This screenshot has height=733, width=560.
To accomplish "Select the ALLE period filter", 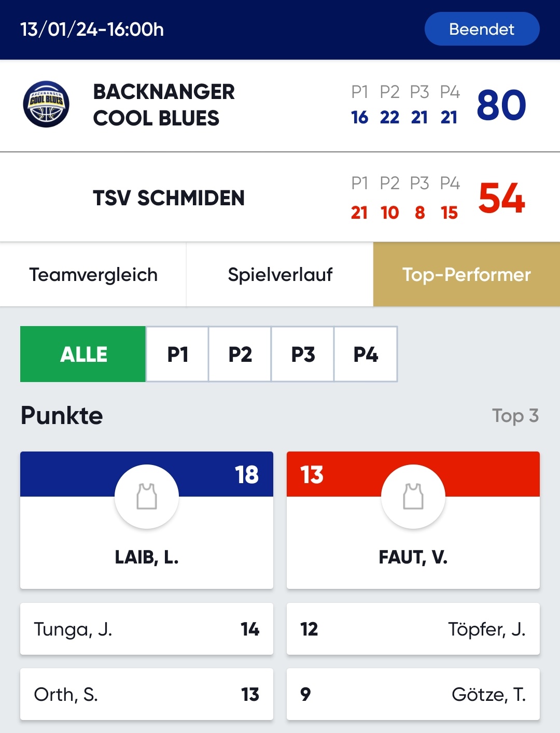I will coord(83,354).
